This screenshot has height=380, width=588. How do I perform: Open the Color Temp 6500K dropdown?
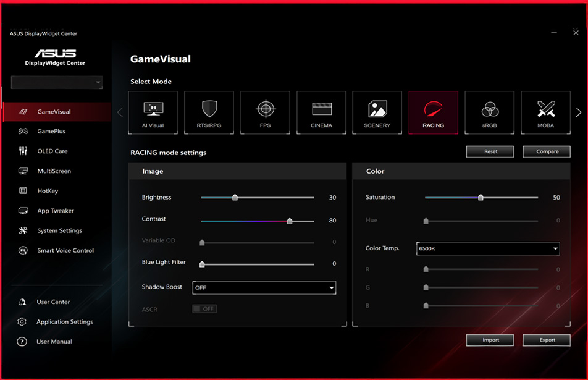tap(488, 248)
